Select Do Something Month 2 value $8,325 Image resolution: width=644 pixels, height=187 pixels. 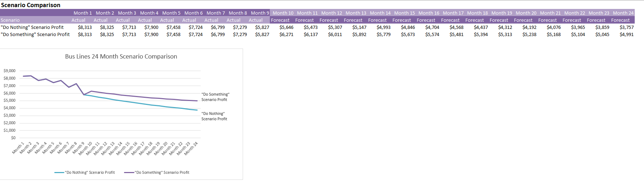[x=107, y=35]
